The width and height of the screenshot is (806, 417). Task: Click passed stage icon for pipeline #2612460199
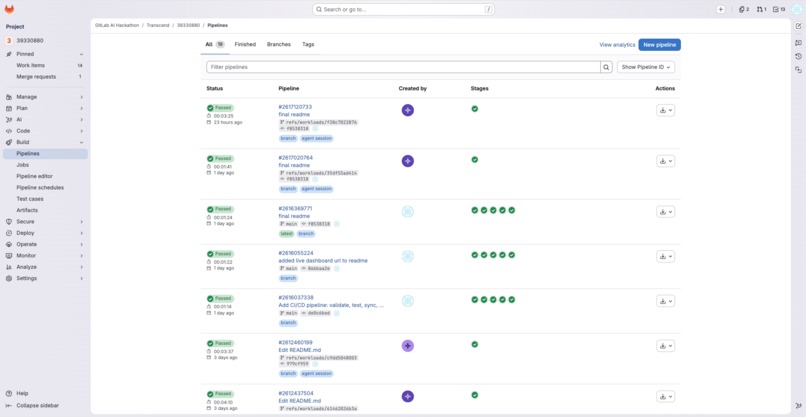point(474,344)
